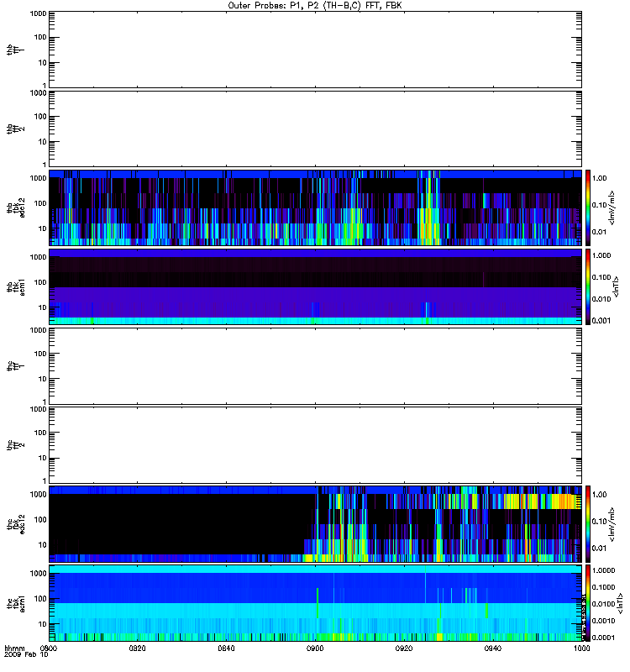This screenshot has height=672, width=630.
Task: Click the 1000 time axis label
Action: [x=581, y=648]
